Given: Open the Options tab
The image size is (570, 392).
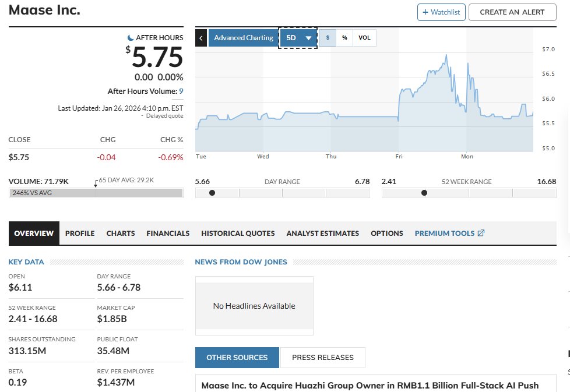Looking at the screenshot, I should coord(387,233).
